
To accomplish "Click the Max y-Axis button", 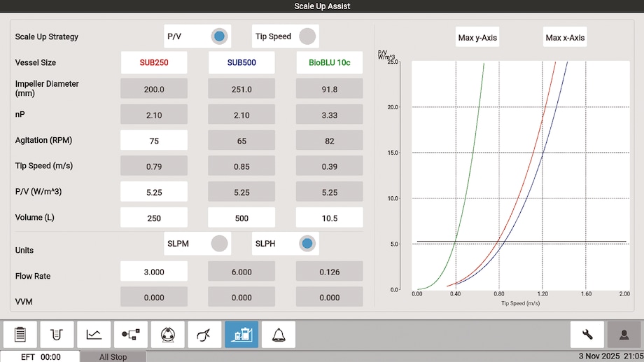I will (477, 37).
